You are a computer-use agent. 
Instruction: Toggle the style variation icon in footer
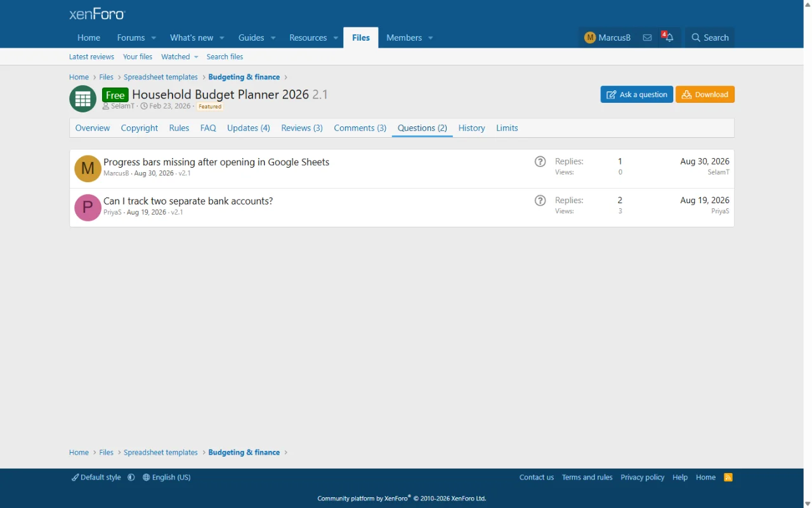coord(131,478)
